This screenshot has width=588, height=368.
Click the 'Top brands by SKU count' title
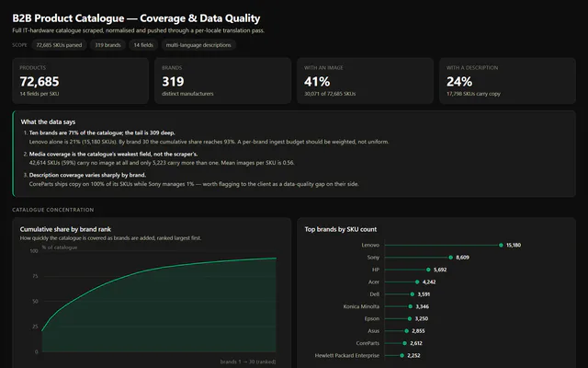(x=341, y=229)
